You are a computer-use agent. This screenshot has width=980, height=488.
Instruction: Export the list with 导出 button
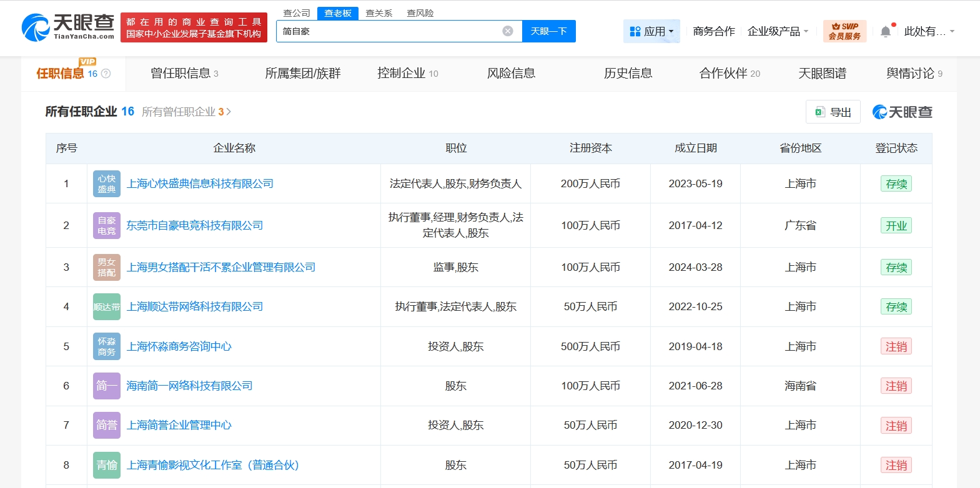point(833,112)
